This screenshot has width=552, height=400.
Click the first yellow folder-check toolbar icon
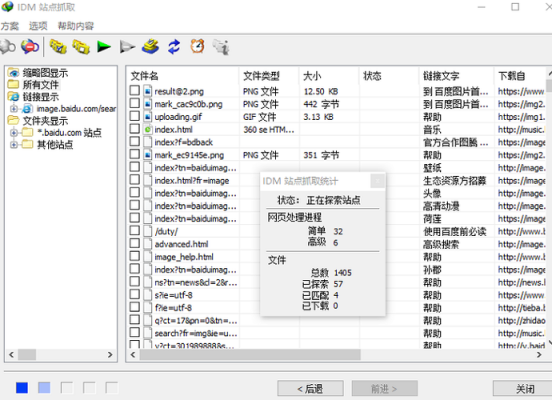(58, 46)
